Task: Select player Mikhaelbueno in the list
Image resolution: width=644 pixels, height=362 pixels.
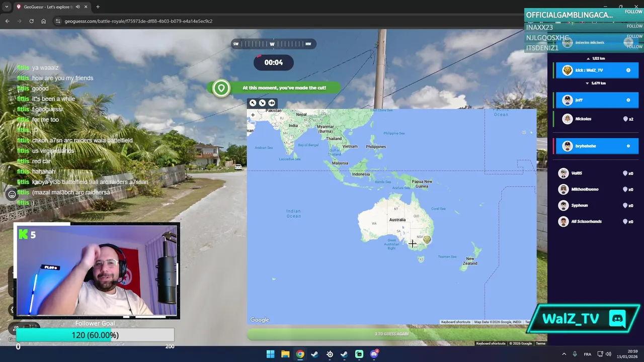Action: pos(597,189)
